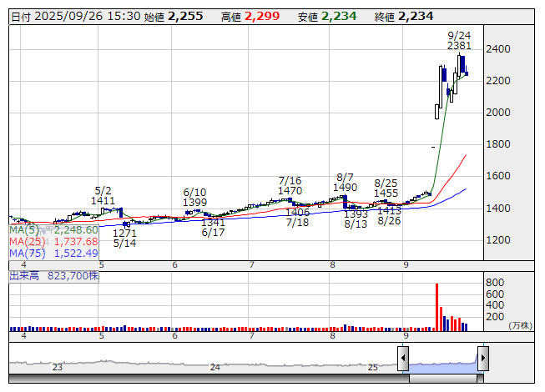This screenshot has height=392, width=545.
Task: Click year 24 in the navigator overview
Action: pyautogui.click(x=215, y=367)
